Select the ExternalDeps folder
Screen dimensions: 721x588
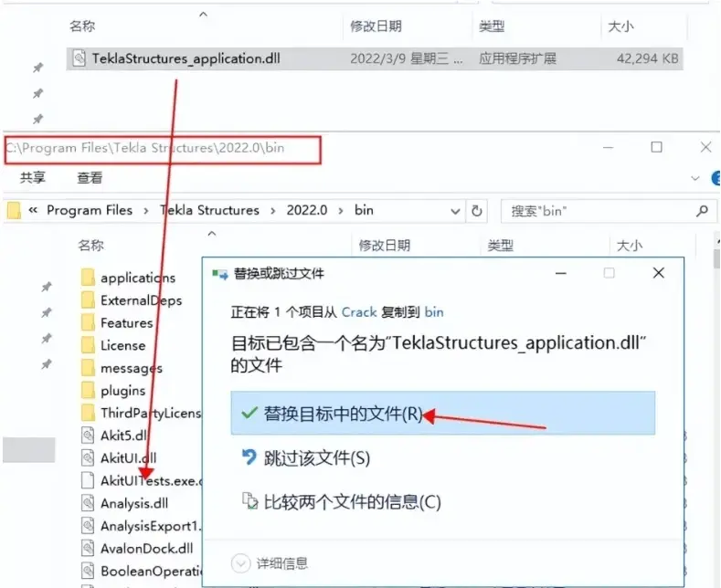point(132,300)
